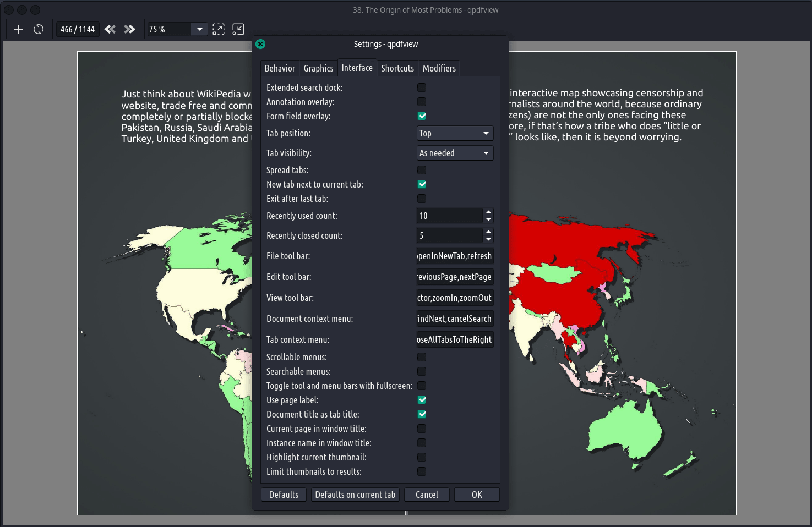
Task: Enable Exit after last tab checkbox
Action: (x=422, y=199)
